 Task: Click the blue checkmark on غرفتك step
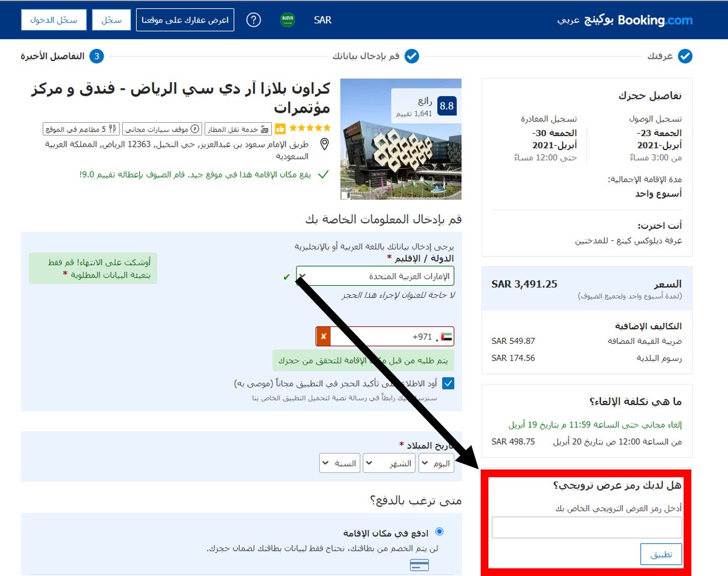(686, 56)
